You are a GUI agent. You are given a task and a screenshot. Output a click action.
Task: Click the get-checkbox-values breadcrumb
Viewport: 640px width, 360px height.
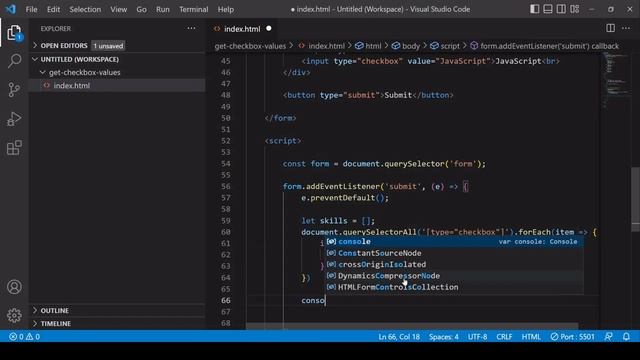(250, 46)
